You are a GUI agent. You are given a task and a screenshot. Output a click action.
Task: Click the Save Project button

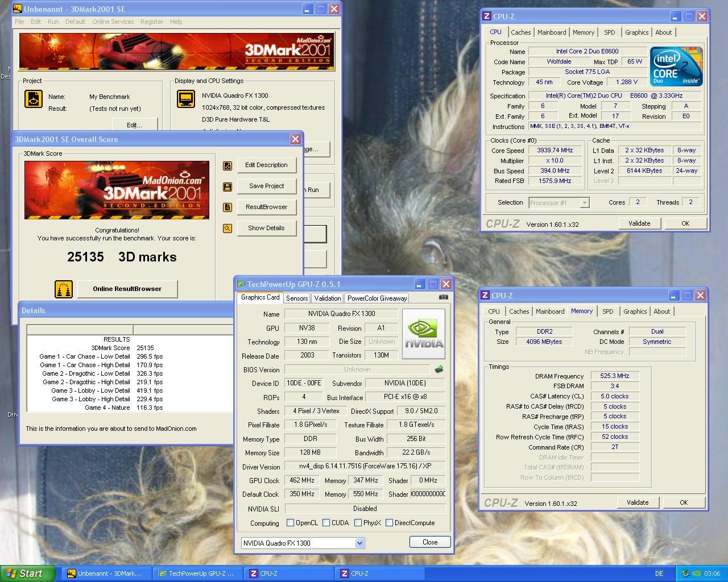266,186
